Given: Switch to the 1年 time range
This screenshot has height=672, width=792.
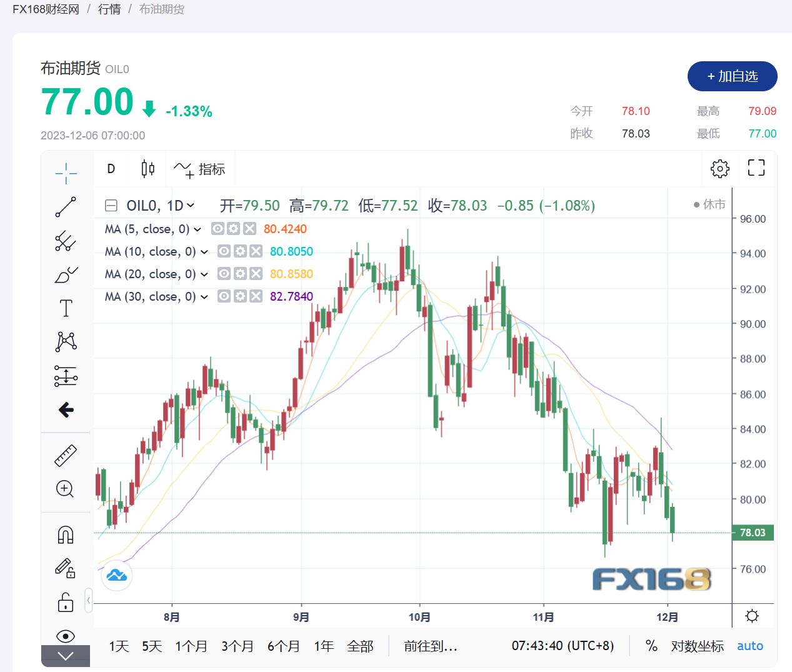Looking at the screenshot, I should click(x=324, y=646).
